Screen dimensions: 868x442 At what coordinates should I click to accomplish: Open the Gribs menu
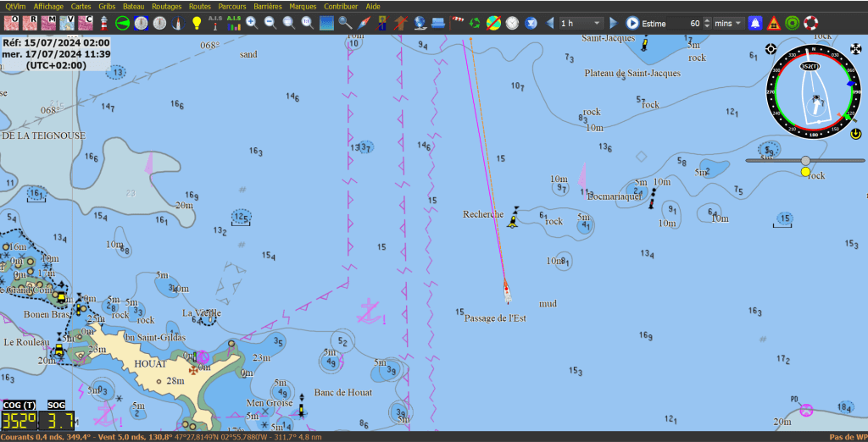tap(107, 6)
